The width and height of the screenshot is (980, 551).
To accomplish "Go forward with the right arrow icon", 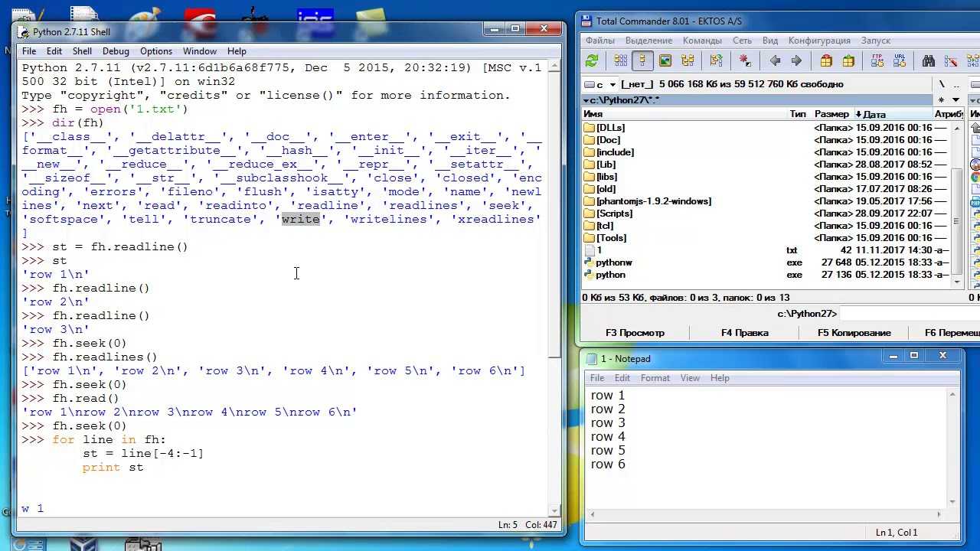I will coord(796,61).
